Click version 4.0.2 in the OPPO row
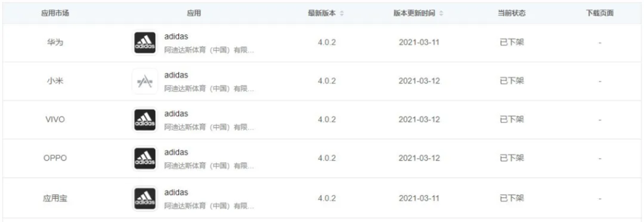 327,158
